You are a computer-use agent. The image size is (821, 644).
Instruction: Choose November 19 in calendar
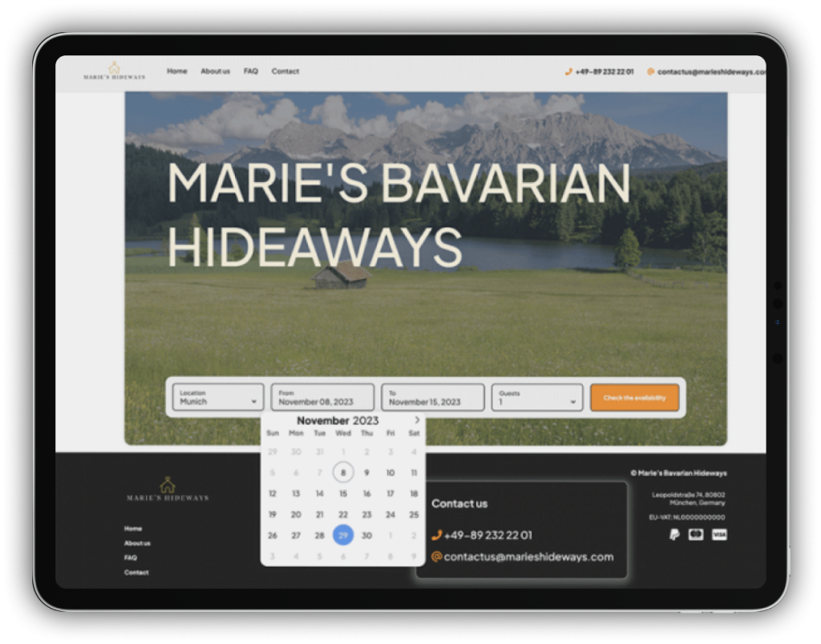click(x=273, y=514)
